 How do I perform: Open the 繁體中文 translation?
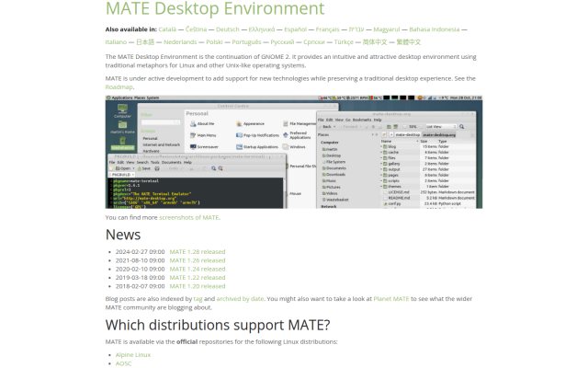(409, 42)
